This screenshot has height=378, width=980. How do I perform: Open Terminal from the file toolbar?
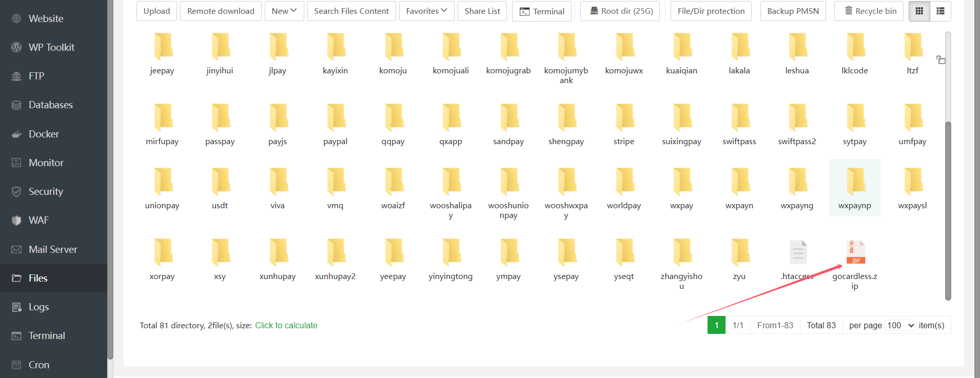coord(542,11)
